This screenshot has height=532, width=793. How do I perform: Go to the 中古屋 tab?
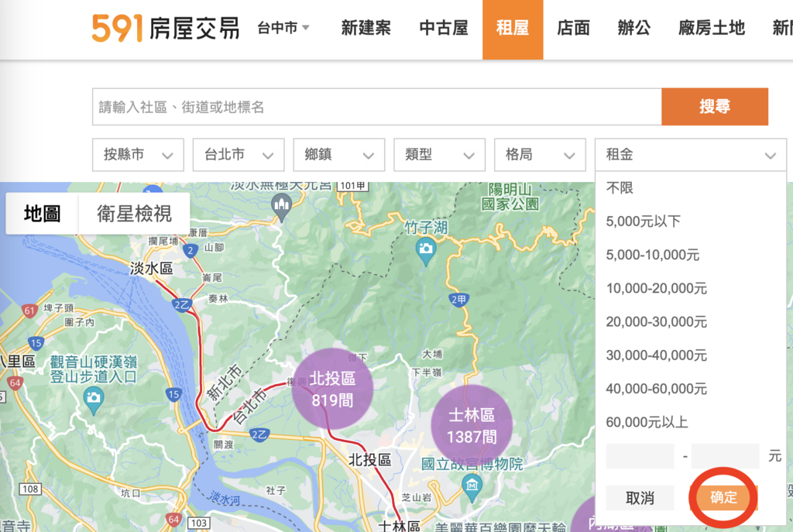[x=444, y=28]
